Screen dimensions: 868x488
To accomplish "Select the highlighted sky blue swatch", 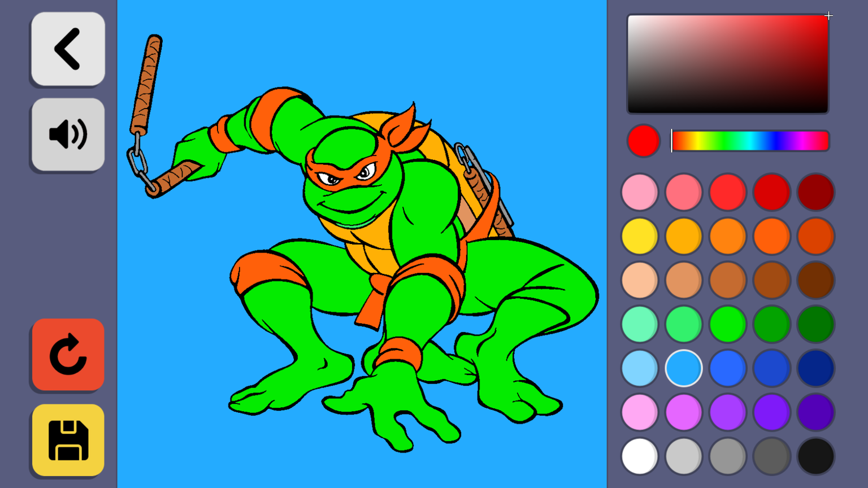I will click(x=683, y=368).
